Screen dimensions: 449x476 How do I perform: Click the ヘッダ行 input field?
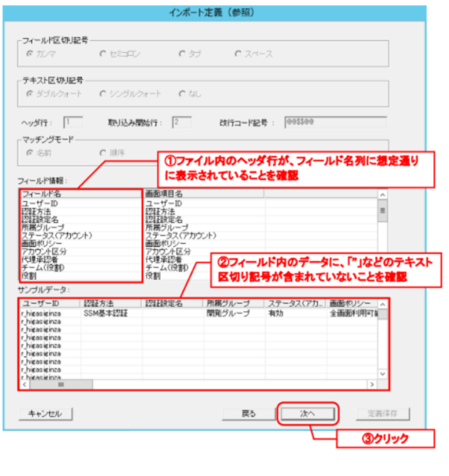pos(73,122)
